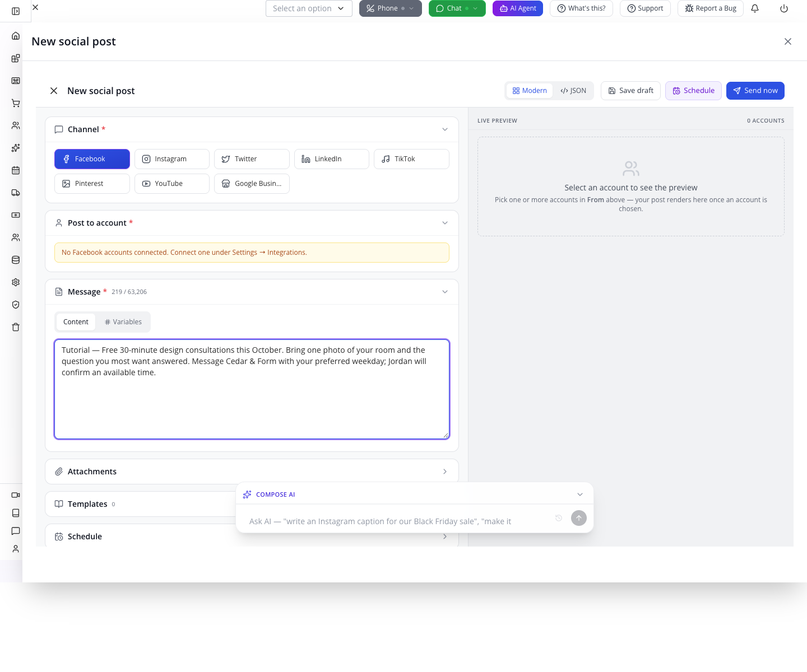The image size is (807, 672).
Task: Click into the message text area
Action: tap(252, 389)
